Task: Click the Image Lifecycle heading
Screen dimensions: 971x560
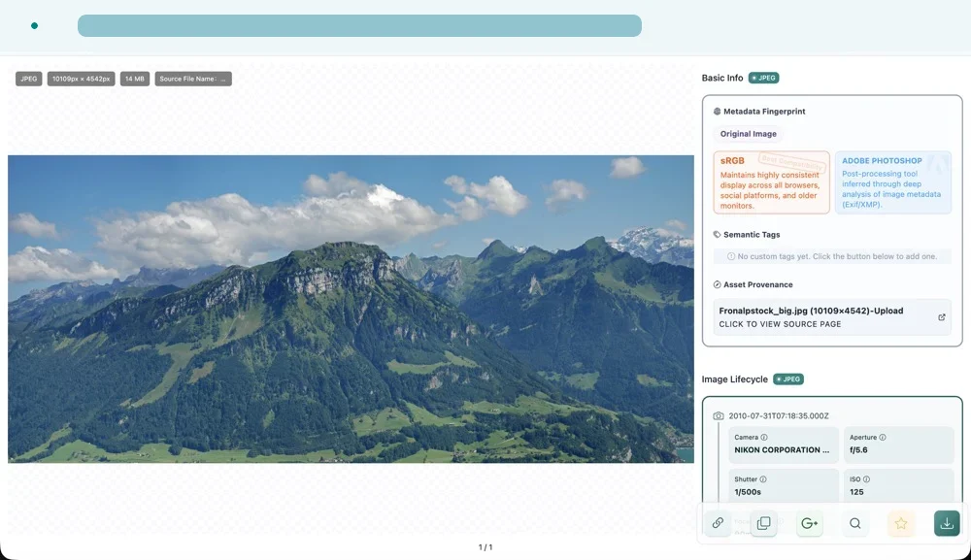Action: point(734,379)
